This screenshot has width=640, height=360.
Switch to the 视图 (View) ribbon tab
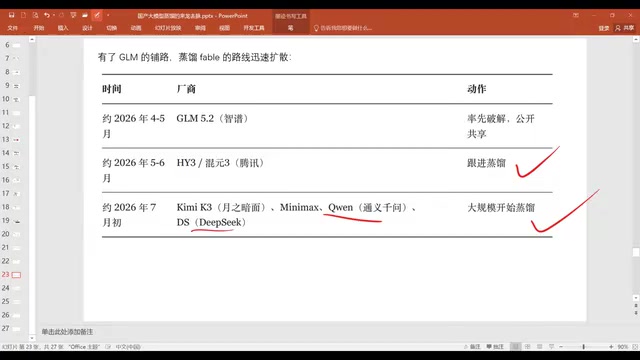click(x=224, y=28)
